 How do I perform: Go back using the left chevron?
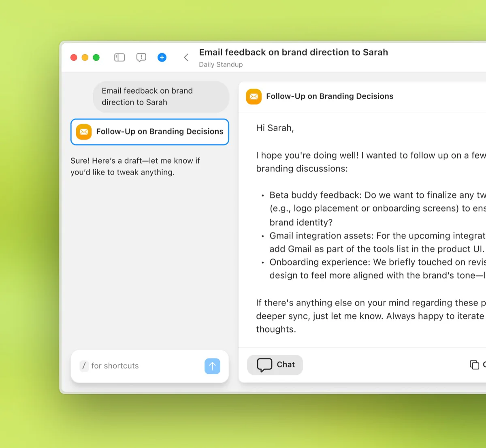186,58
